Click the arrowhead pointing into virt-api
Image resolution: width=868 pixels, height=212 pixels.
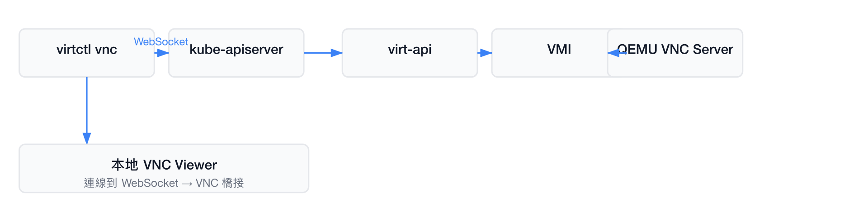tap(337, 53)
